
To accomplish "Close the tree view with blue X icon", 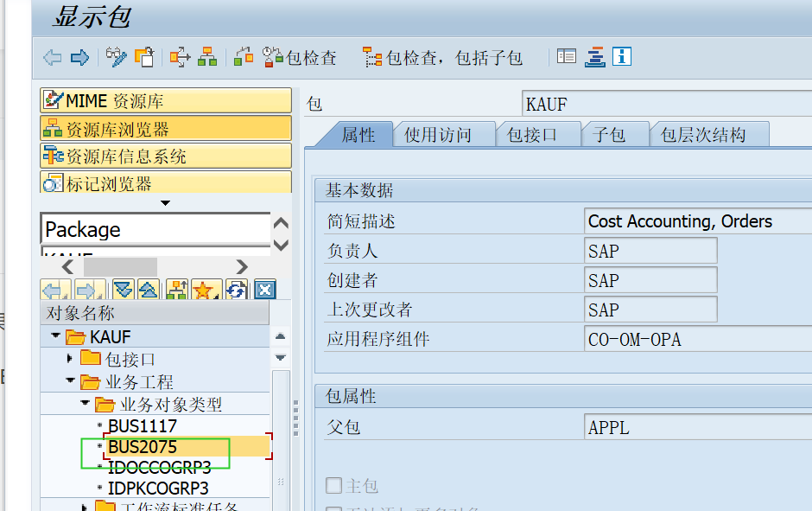I will pyautogui.click(x=264, y=290).
